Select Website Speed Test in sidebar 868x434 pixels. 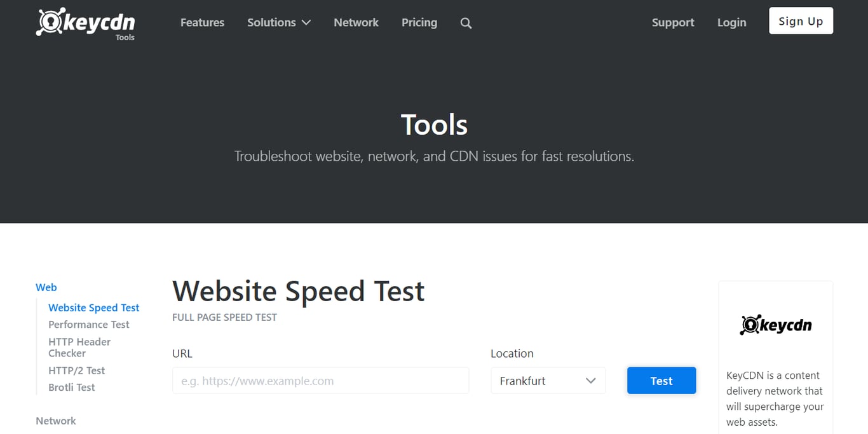[x=93, y=308]
